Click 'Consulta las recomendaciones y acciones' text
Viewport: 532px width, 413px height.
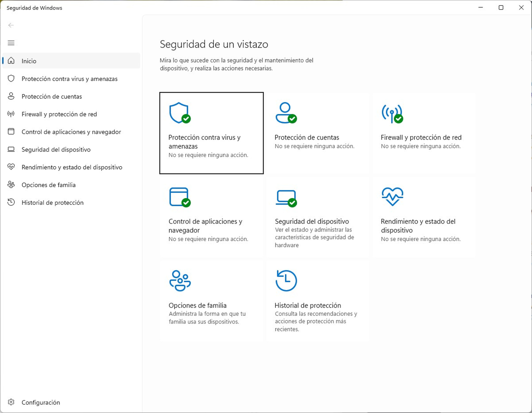point(316,321)
